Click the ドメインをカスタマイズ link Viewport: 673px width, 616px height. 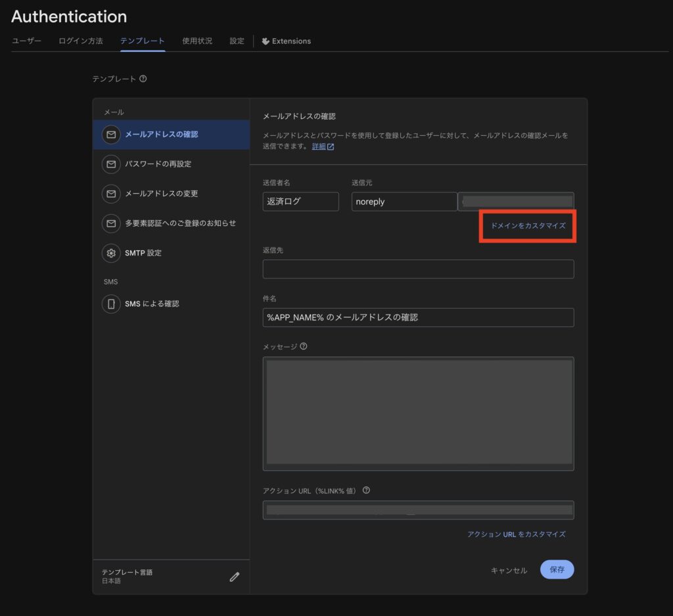(528, 225)
